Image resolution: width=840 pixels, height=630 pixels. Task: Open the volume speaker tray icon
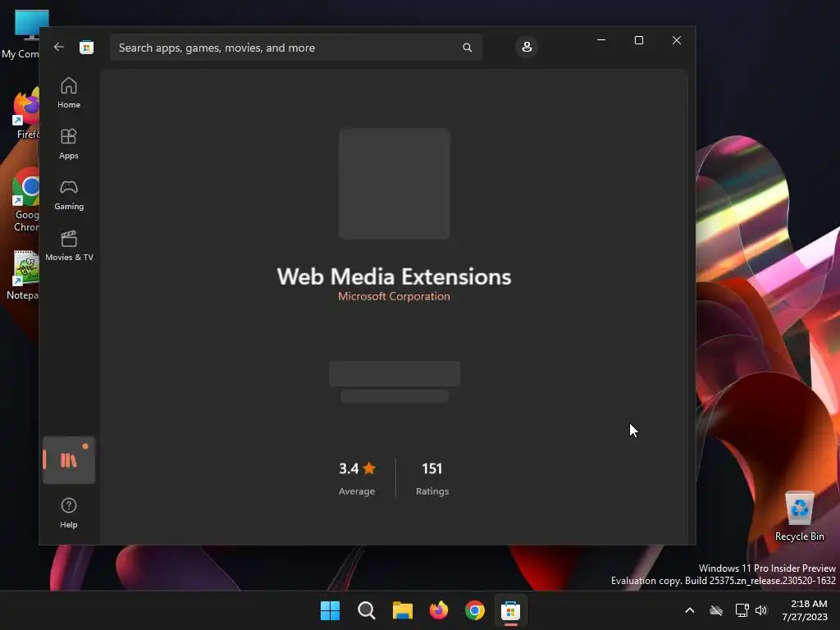[761, 610]
